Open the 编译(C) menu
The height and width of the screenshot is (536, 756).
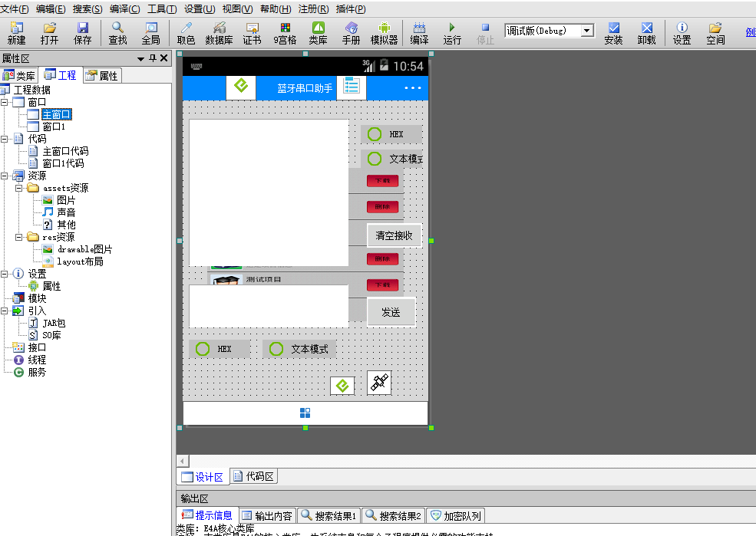point(124,9)
